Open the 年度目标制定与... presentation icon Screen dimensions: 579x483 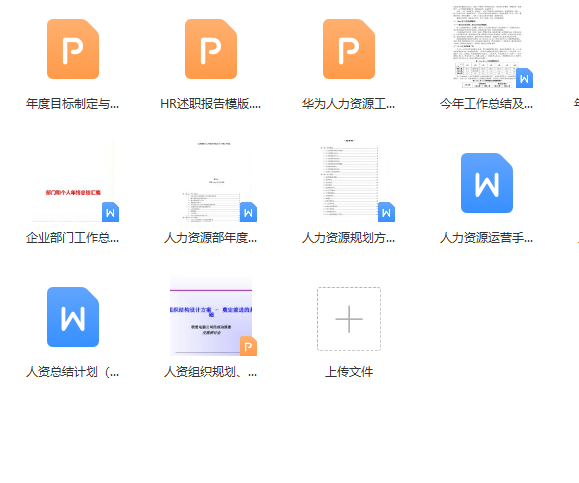coord(73,49)
